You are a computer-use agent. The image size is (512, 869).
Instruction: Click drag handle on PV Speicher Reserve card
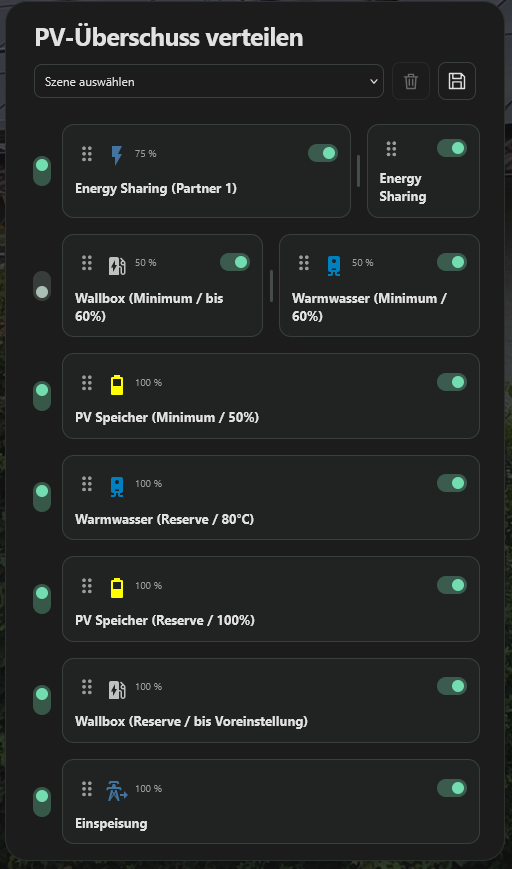(86, 586)
